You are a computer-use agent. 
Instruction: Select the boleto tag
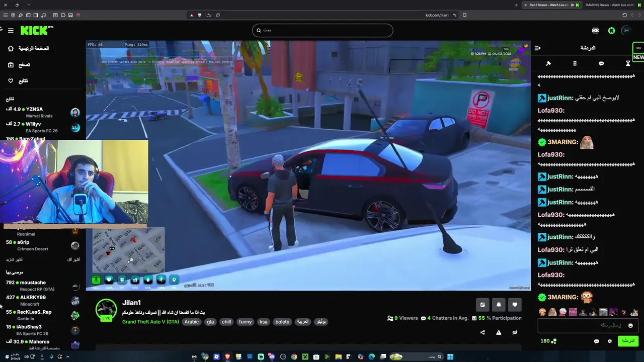point(282,322)
